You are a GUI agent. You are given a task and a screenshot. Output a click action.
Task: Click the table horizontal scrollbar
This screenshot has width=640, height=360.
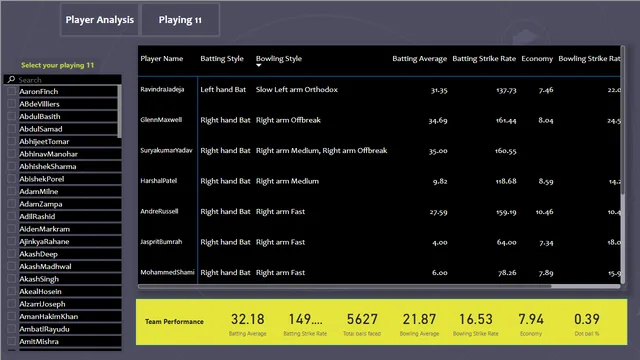345,286
